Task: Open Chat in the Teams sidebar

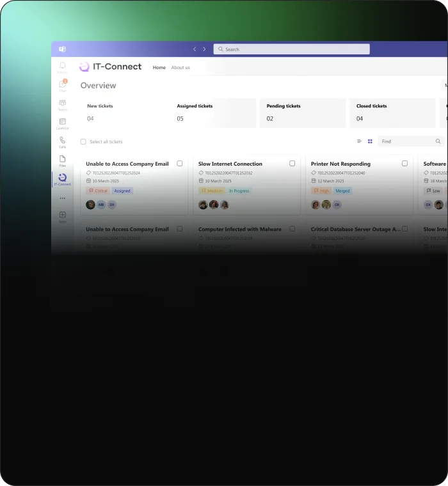Action: (63, 84)
